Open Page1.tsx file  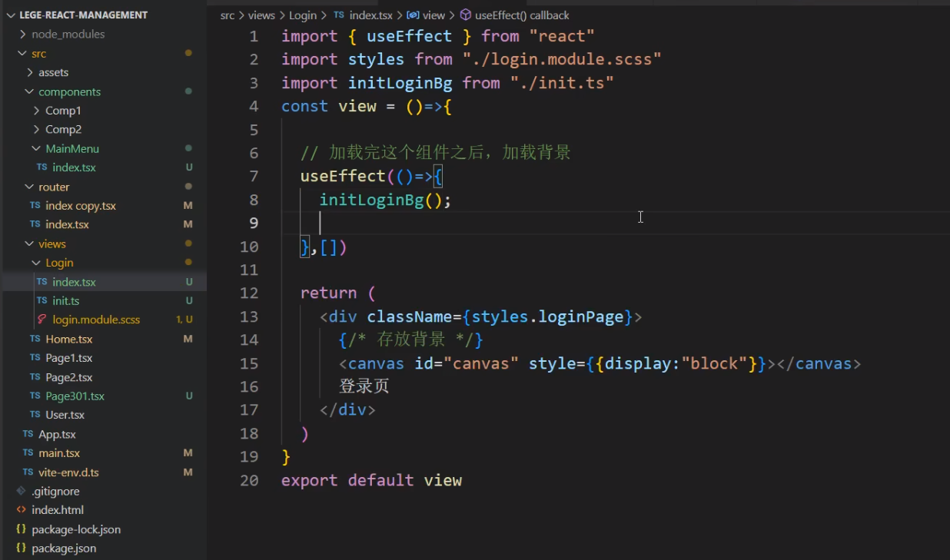68,358
